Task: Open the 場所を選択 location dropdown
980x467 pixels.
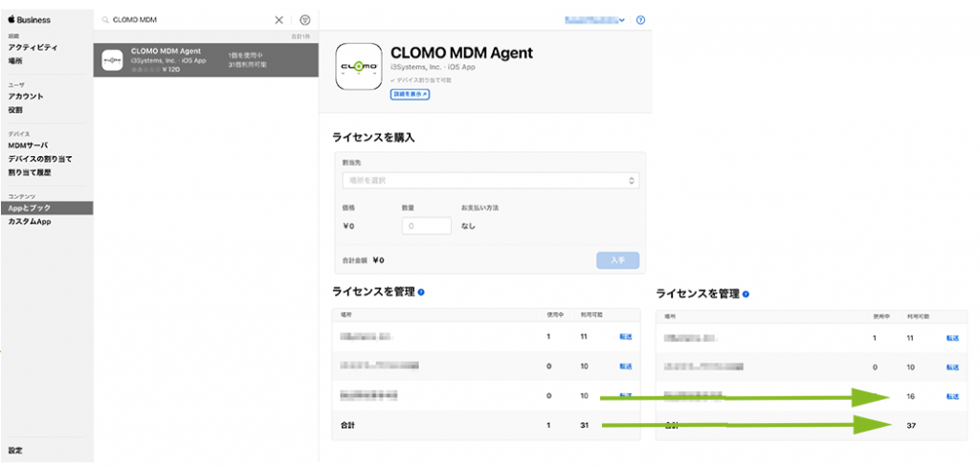Action: pyautogui.click(x=491, y=180)
